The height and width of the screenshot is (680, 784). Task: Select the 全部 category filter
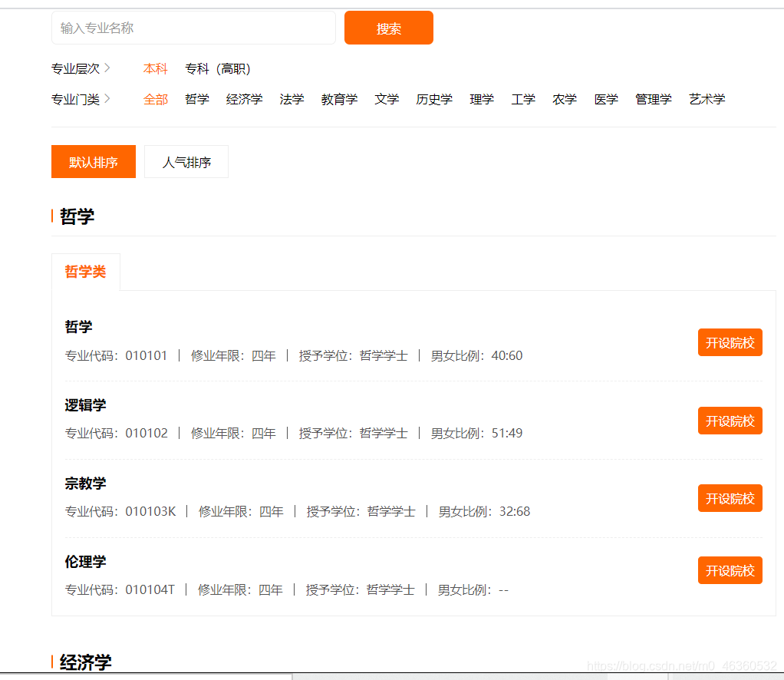[x=156, y=99]
